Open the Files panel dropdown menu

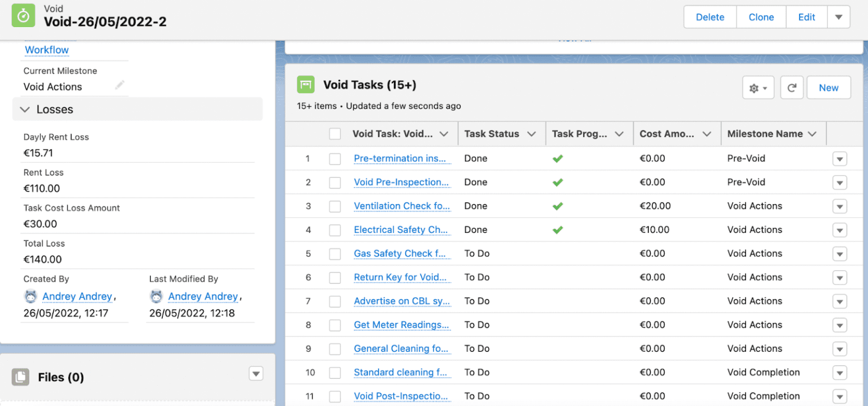256,373
